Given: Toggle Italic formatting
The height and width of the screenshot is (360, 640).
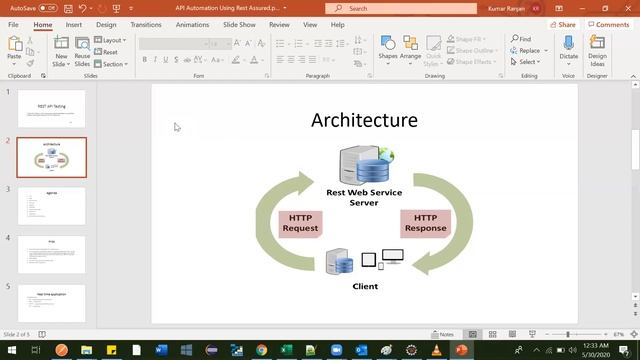Looking at the screenshot, I should pos(155,60).
